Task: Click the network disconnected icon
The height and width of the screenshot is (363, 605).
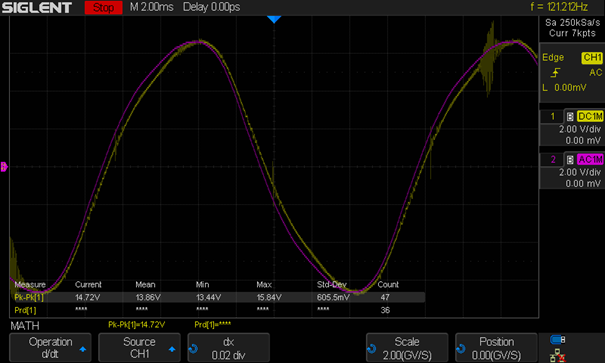Action: (x=558, y=355)
